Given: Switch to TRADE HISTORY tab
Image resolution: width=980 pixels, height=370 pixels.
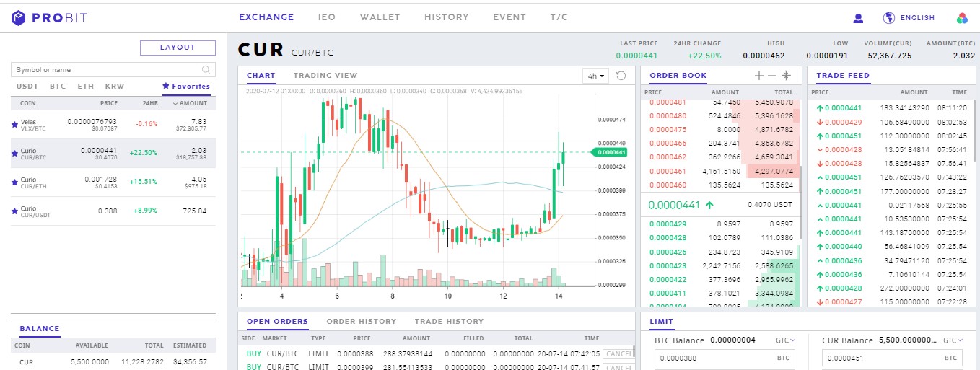Looking at the screenshot, I should coord(450,321).
